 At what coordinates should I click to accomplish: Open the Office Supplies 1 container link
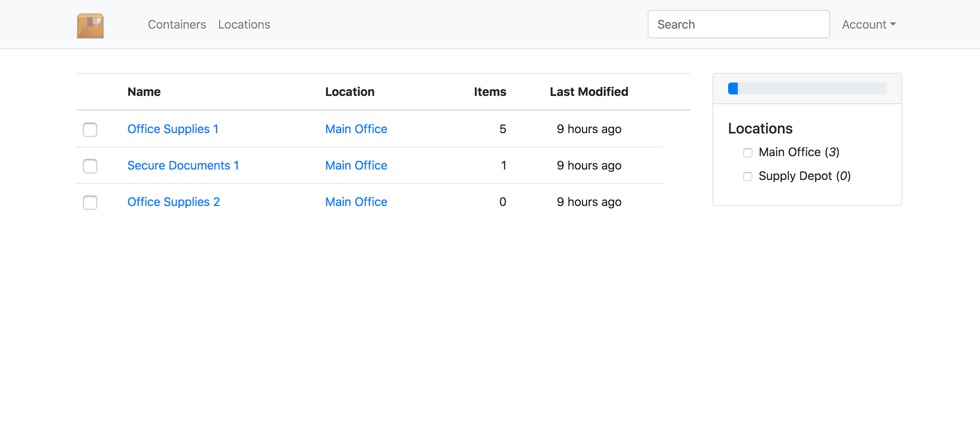173,129
